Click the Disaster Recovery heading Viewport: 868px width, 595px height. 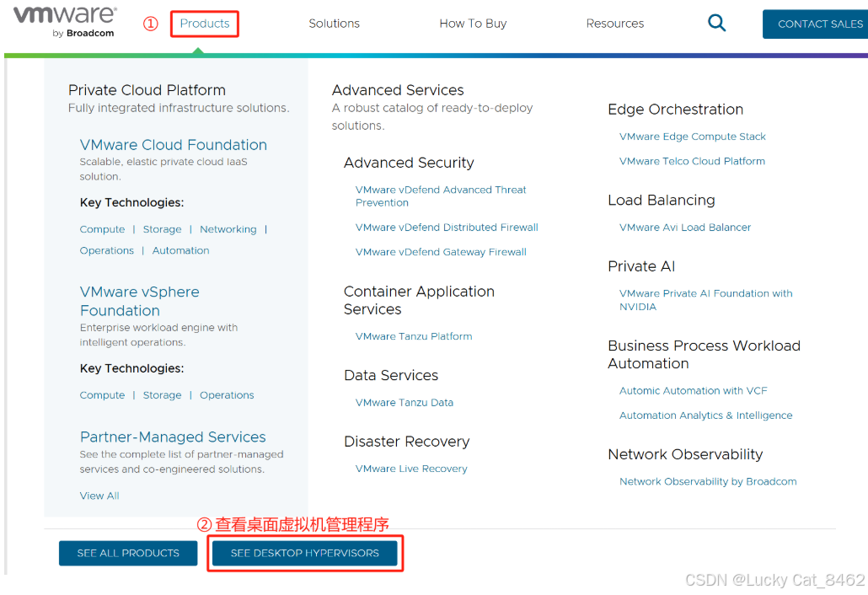pos(406,441)
